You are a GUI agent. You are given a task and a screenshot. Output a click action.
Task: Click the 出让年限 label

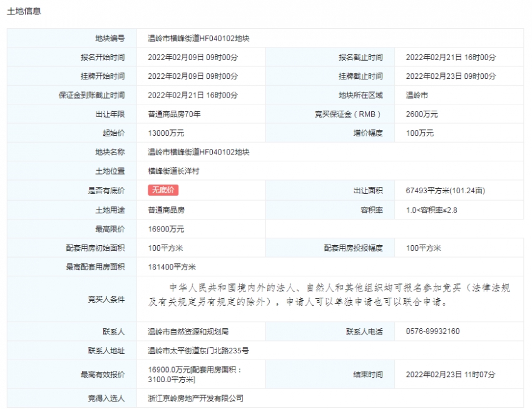pos(110,114)
